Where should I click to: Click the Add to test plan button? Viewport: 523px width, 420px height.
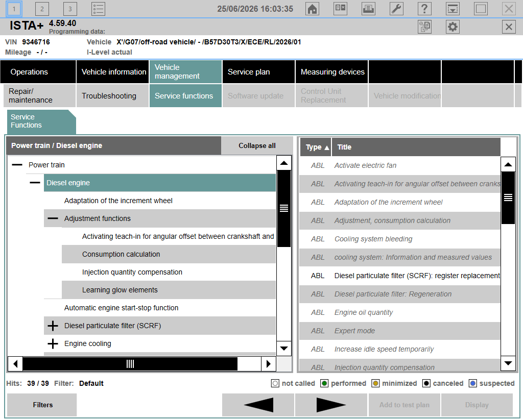[x=405, y=405]
